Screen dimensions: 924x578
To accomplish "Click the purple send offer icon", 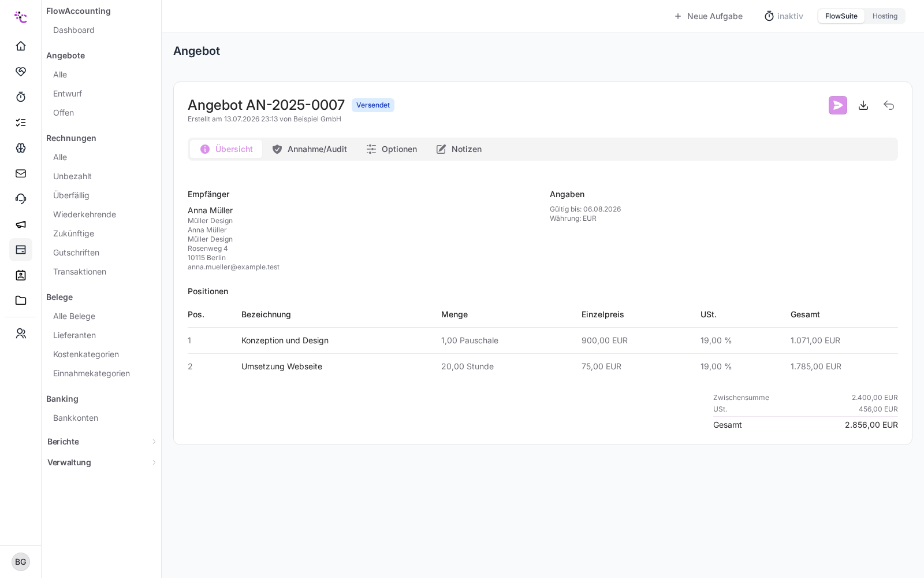I will 838,105.
